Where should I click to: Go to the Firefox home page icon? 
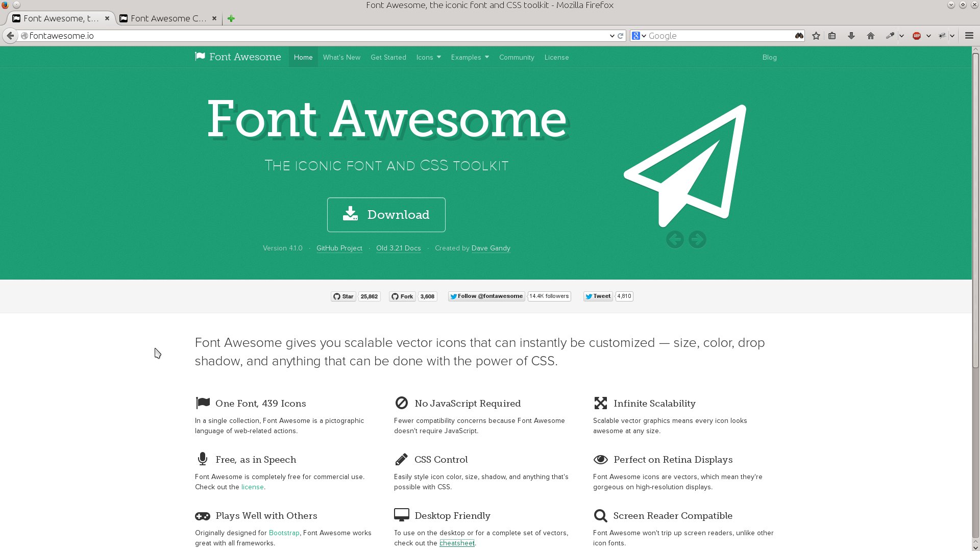tap(871, 36)
